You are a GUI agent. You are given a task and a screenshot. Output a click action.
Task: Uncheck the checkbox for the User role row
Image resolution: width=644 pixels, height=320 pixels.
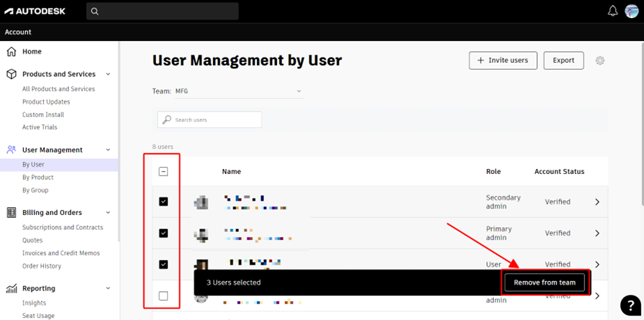(163, 265)
